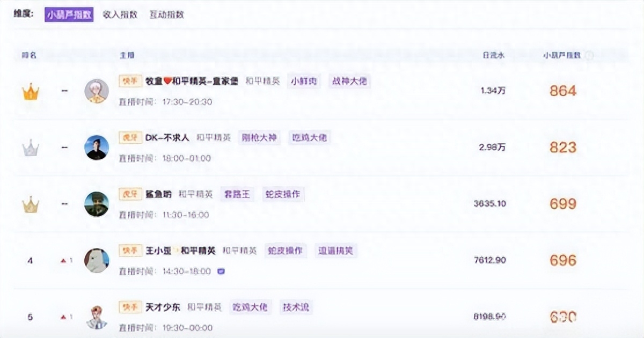644x338 pixels.
Task: Click 鲨鱼盼's avatar thumbnail
Action: tap(96, 204)
